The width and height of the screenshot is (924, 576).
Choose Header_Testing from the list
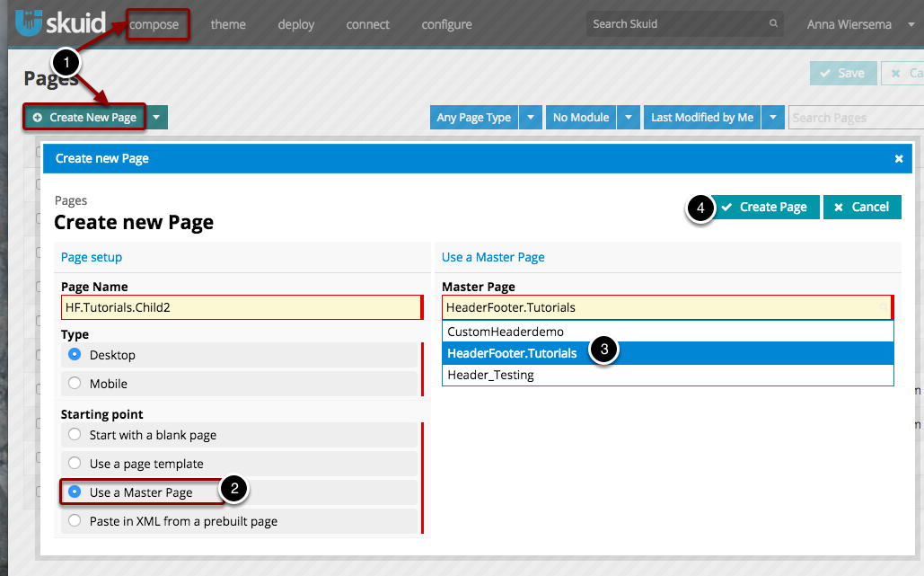[668, 375]
